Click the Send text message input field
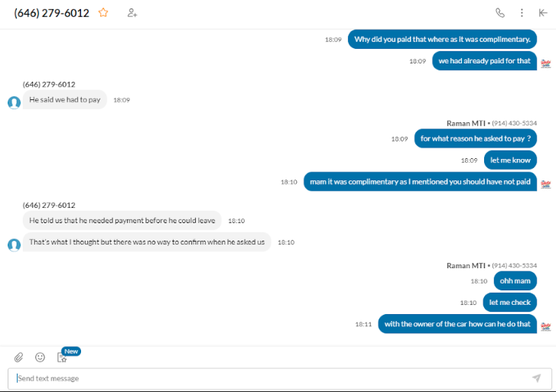Viewport: 556px width, 392px height. tap(273, 378)
